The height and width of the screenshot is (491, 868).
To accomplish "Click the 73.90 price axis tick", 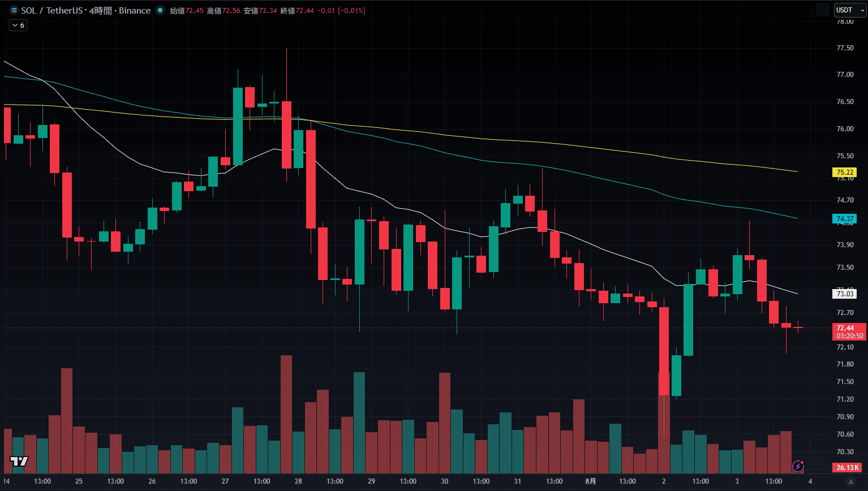I will click(845, 245).
